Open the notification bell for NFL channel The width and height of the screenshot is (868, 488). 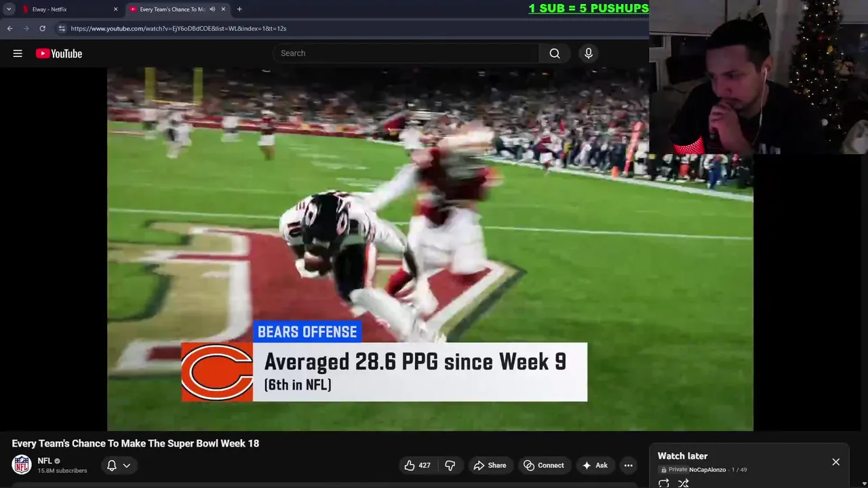click(112, 466)
